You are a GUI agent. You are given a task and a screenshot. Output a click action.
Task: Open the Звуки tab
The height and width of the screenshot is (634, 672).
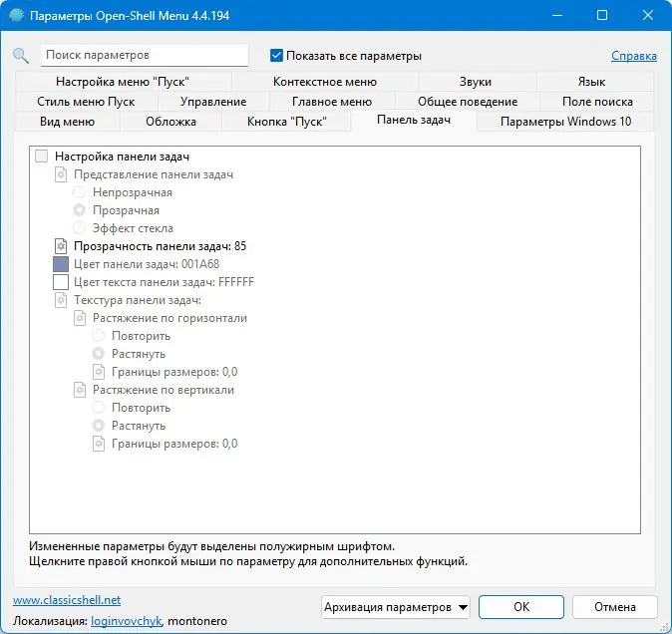(476, 82)
